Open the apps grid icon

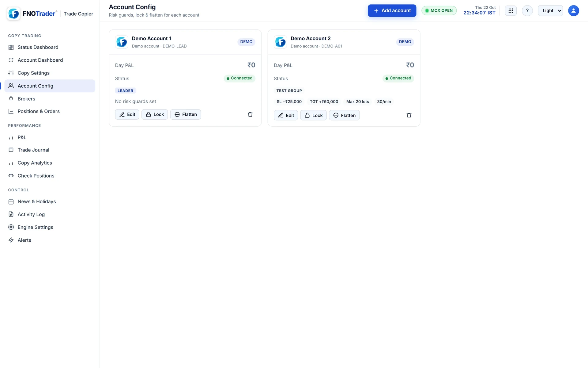click(x=511, y=11)
